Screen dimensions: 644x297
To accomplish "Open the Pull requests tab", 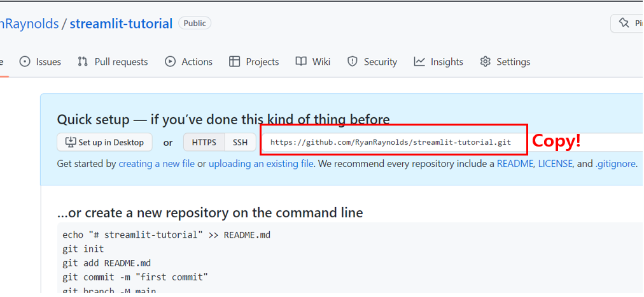I will tap(113, 62).
